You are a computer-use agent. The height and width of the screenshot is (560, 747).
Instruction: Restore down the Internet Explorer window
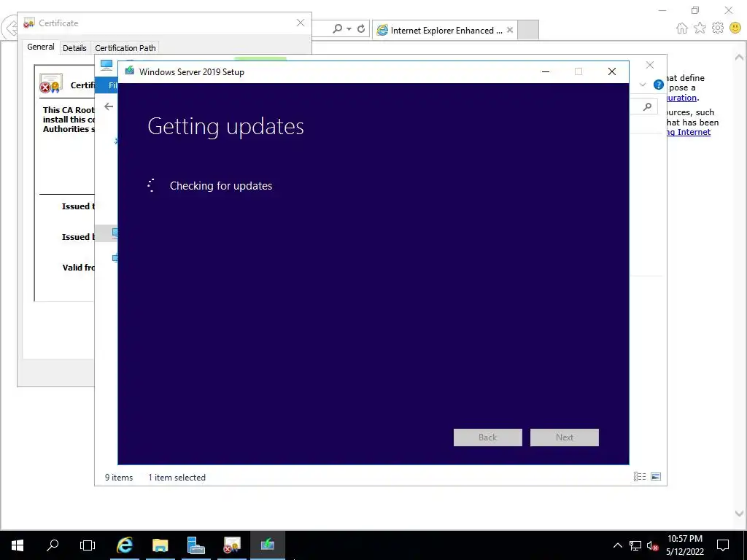point(695,10)
